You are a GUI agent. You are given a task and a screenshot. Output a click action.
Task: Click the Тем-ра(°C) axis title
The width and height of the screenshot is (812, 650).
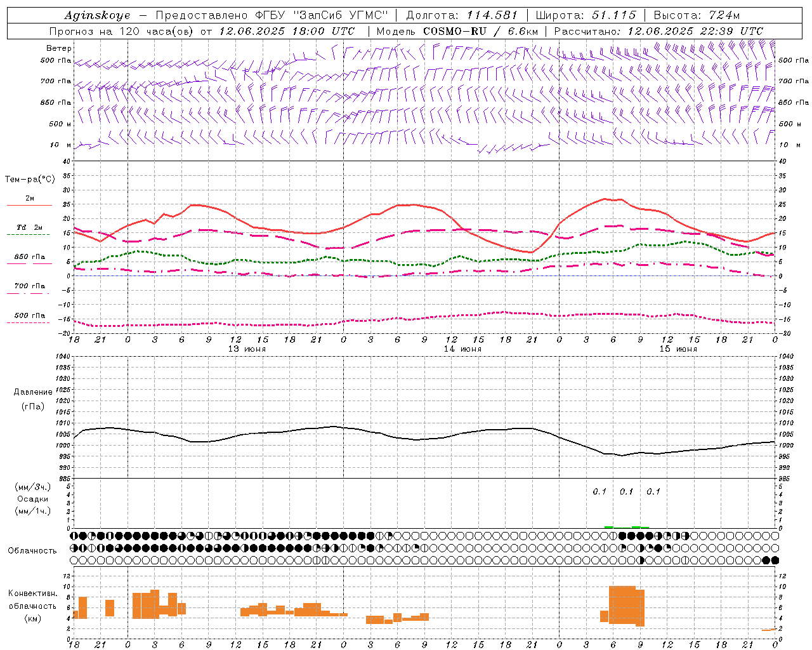(x=30, y=180)
